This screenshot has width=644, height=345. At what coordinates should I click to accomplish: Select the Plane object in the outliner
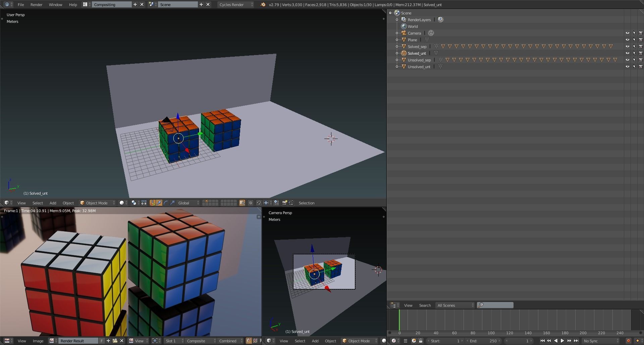point(412,40)
